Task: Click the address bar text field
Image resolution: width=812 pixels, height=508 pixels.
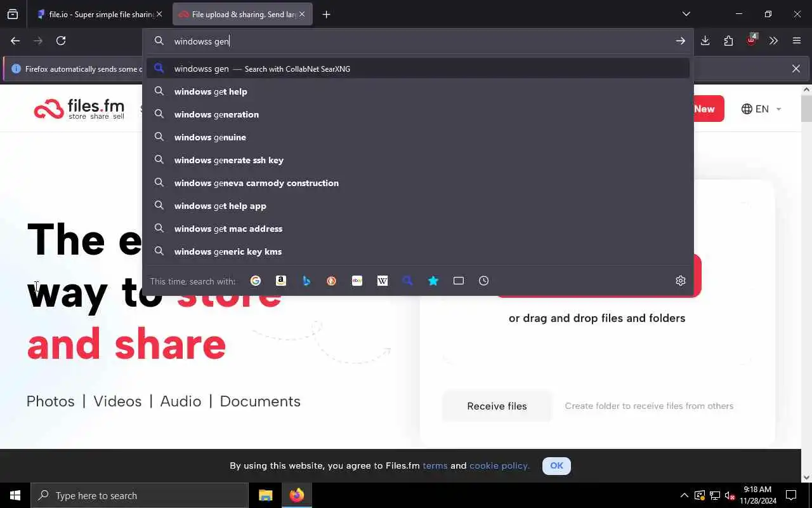Action: (419, 41)
